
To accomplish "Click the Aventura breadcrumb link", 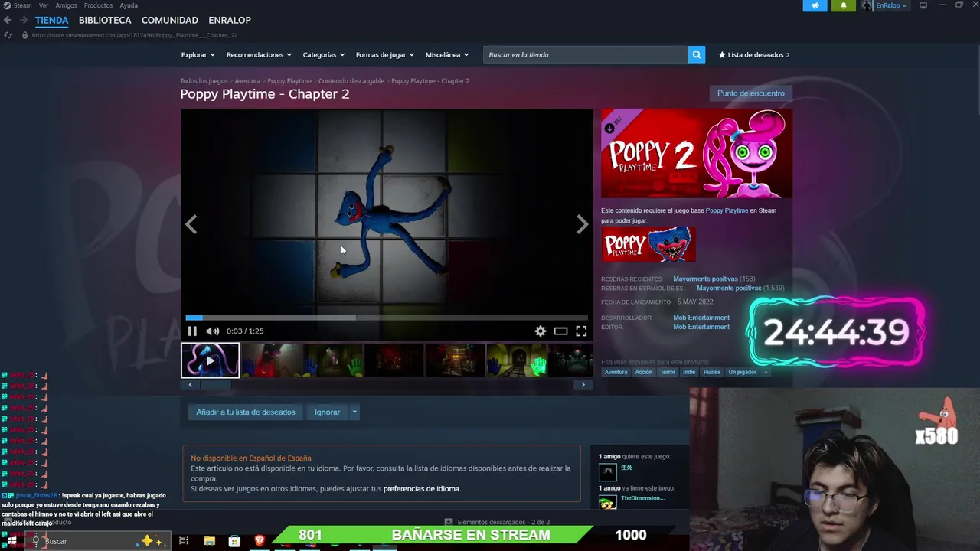I will pos(247,80).
